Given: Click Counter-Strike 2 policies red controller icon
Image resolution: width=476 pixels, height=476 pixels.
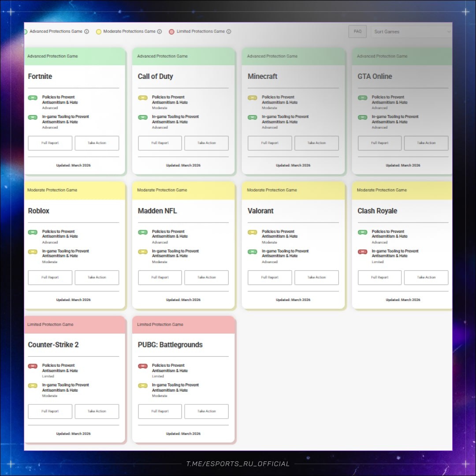Looking at the screenshot, I should 33,366.
